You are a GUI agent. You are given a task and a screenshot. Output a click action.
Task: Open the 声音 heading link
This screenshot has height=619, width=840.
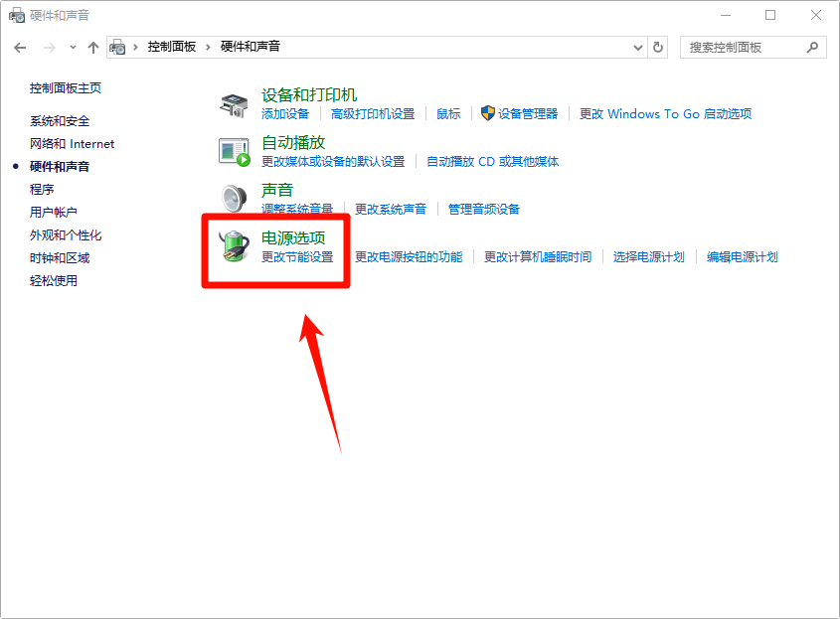(x=277, y=190)
